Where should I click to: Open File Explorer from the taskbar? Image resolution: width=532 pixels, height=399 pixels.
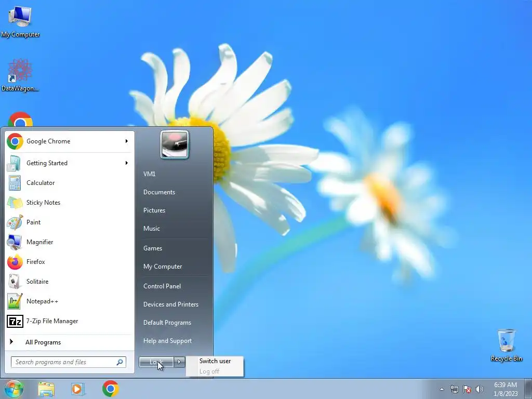pyautogui.click(x=46, y=389)
